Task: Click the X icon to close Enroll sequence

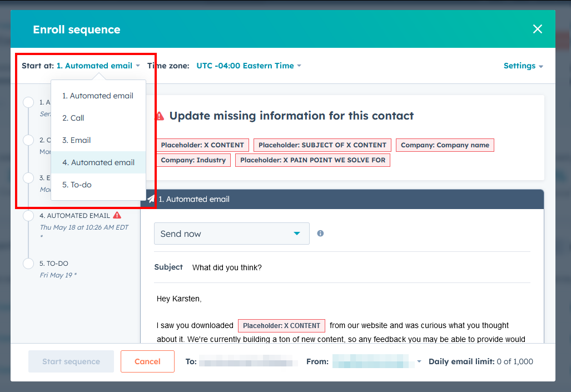Action: [x=537, y=28]
